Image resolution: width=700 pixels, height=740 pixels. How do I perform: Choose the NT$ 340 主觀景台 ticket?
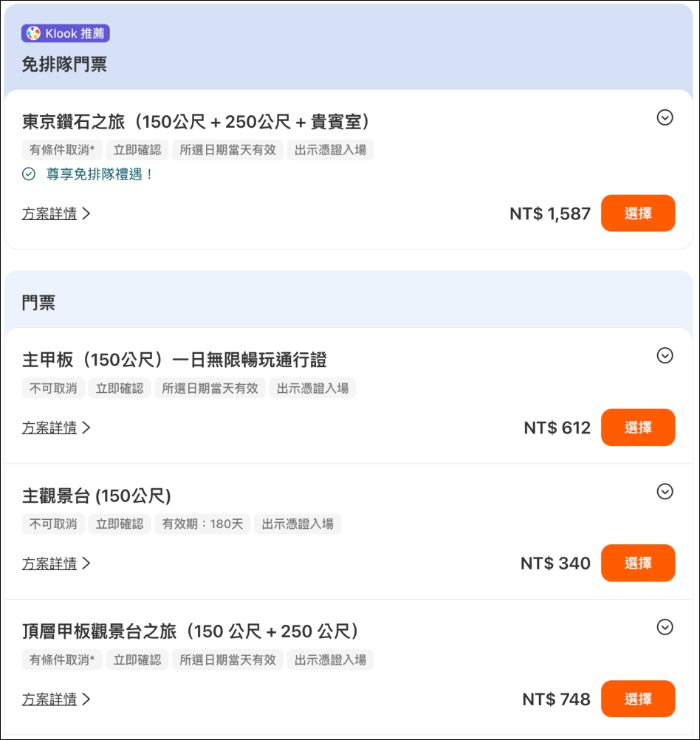pyautogui.click(x=638, y=563)
